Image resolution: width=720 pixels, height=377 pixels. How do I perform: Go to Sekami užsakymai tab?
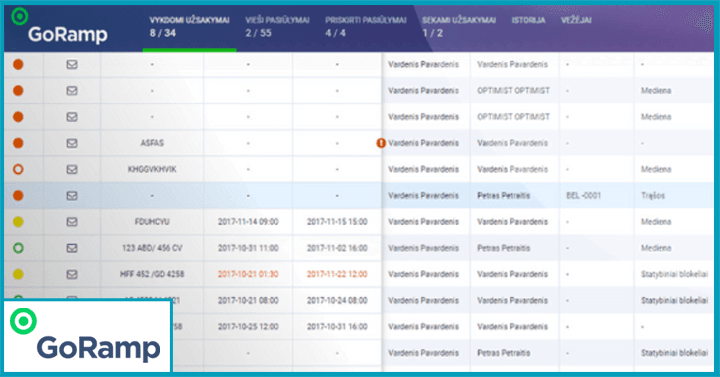pyautogui.click(x=459, y=27)
